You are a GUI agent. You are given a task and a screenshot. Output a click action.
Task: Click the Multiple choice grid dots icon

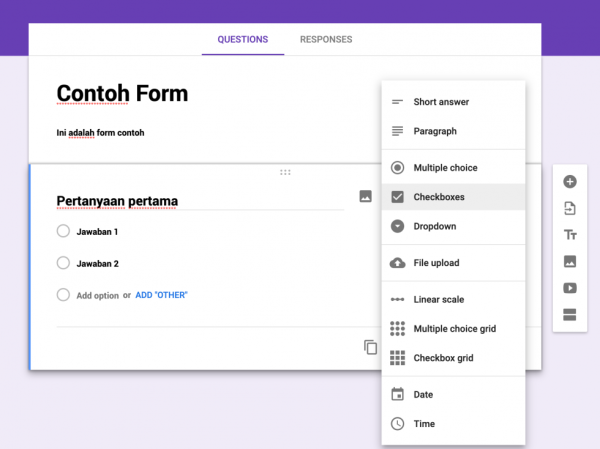point(397,328)
